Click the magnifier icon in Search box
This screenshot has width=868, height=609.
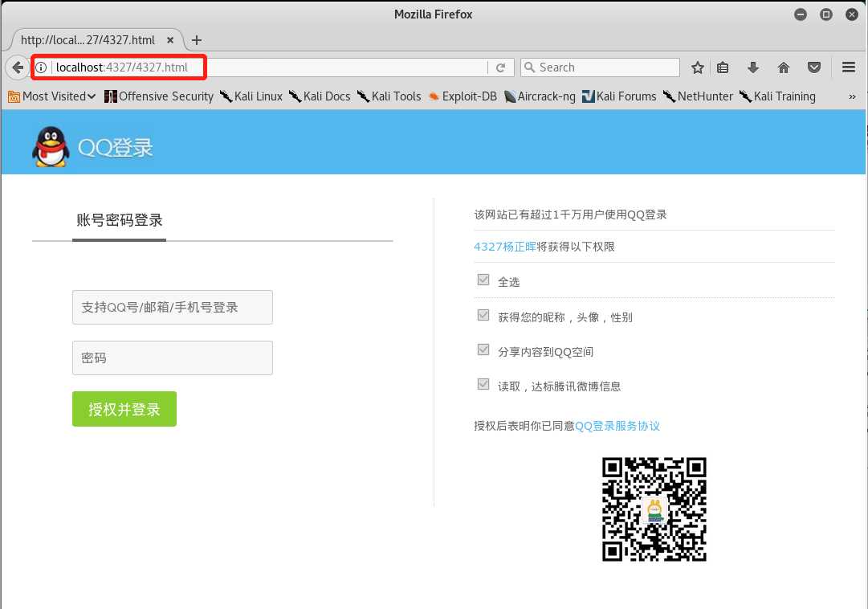[530, 67]
